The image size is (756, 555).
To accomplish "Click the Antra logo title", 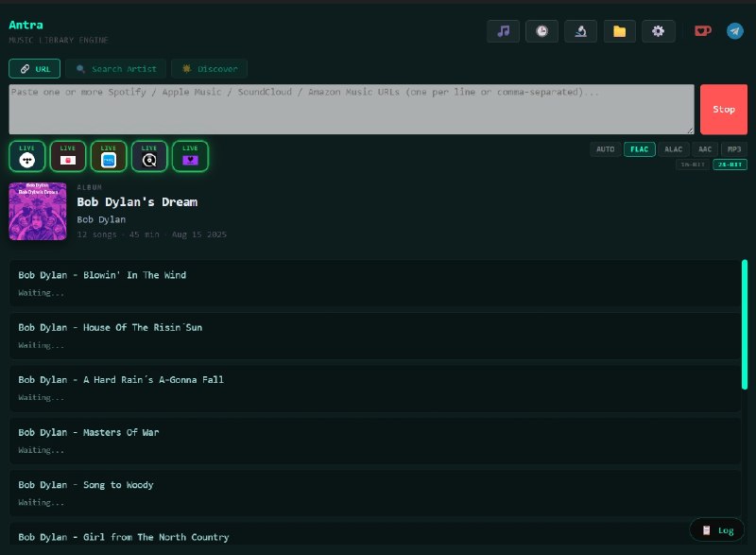I will pyautogui.click(x=26, y=26).
